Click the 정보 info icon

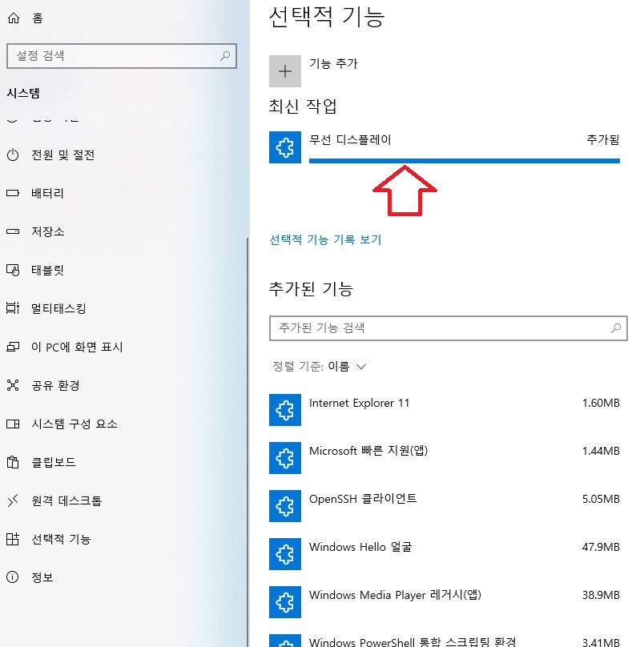pyautogui.click(x=14, y=577)
